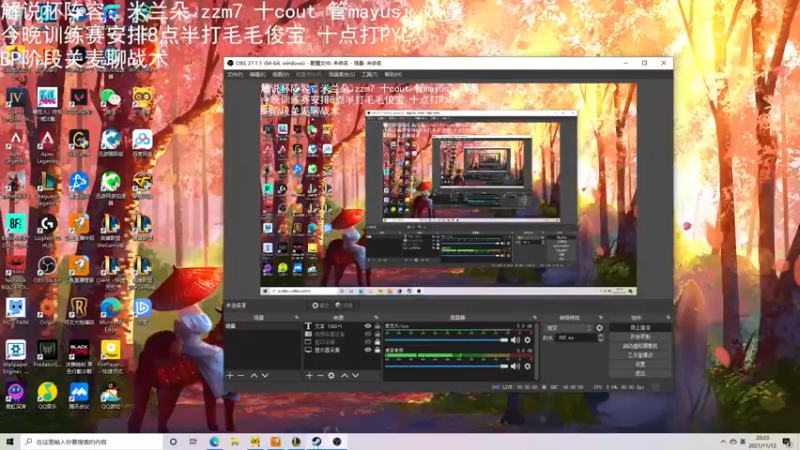Viewport: 800px width, 450px height.
Task: Click the transition duration 300 ms field
Action: pos(576,338)
